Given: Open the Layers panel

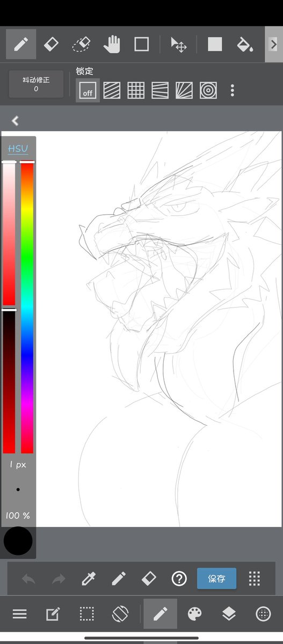Looking at the screenshot, I should tap(229, 614).
